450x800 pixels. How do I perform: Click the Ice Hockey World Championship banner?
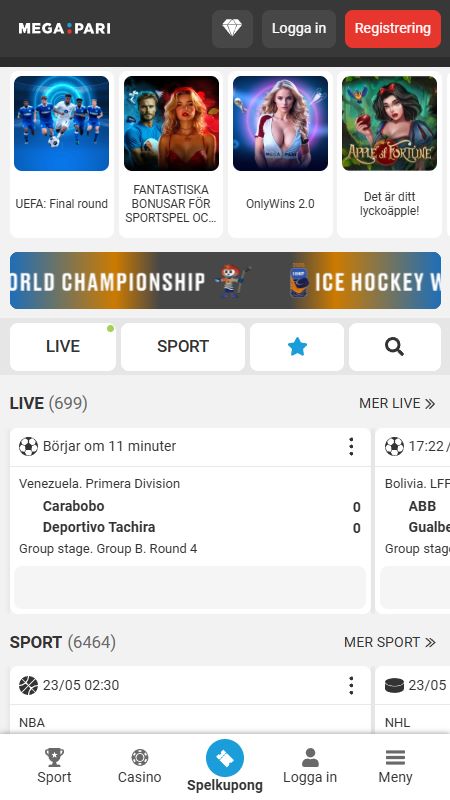tap(226, 281)
